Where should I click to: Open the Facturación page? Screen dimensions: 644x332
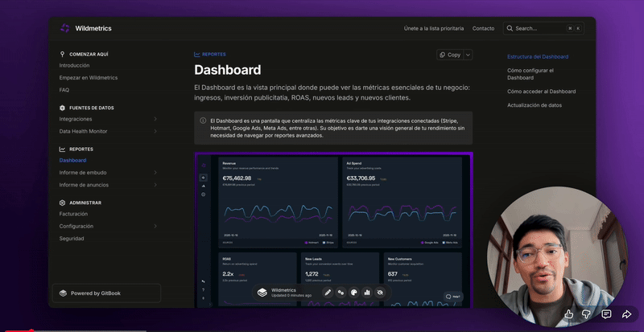click(73, 214)
